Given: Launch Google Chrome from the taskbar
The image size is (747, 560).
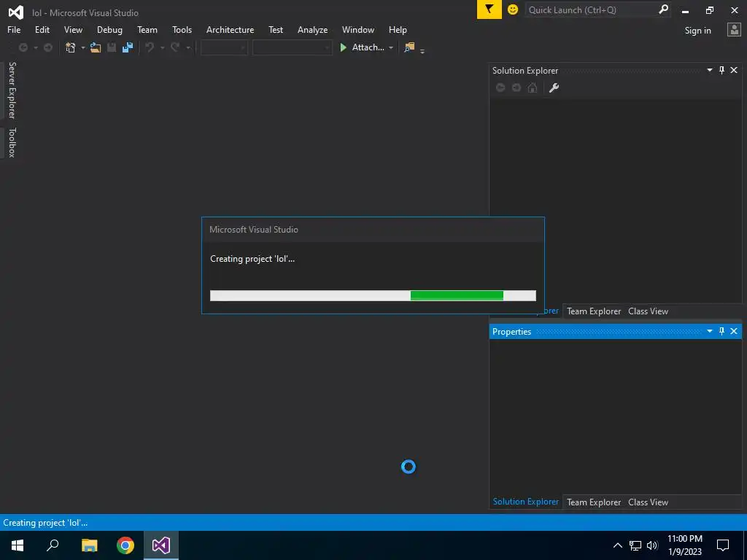Looking at the screenshot, I should tap(125, 545).
